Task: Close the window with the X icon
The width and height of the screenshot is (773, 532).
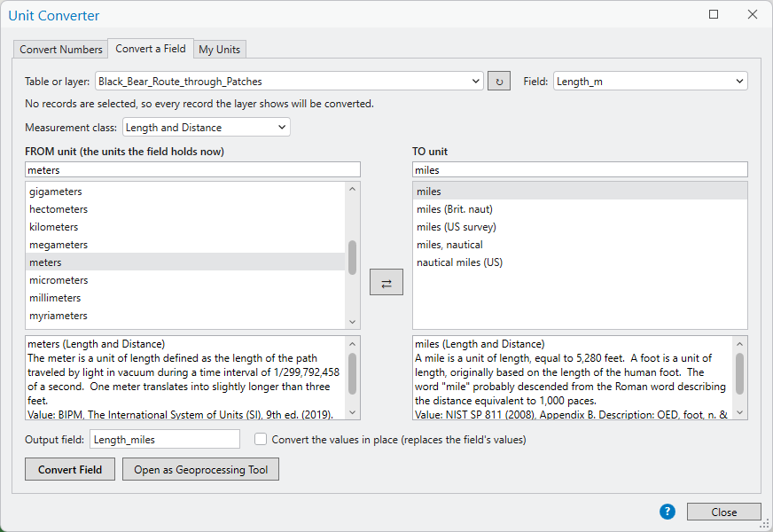Action: pos(753,14)
